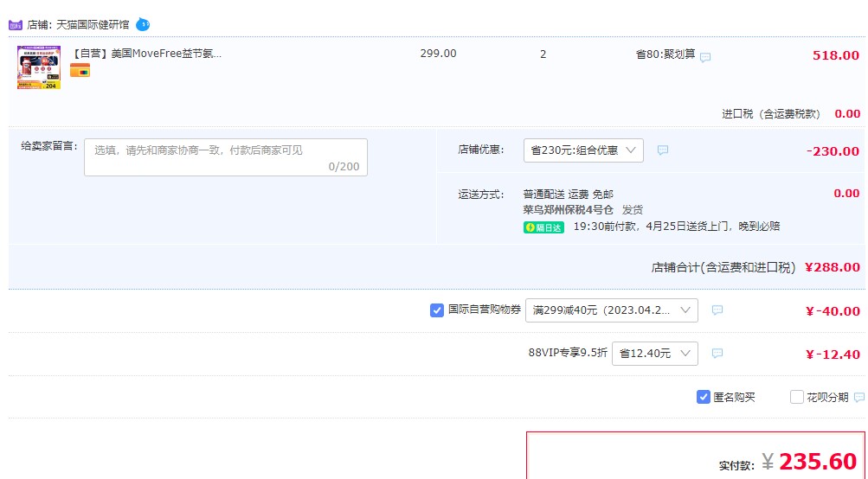This screenshot has height=479, width=868.
Task: Open the info bubble next to 花呗分期
Action: (x=859, y=397)
